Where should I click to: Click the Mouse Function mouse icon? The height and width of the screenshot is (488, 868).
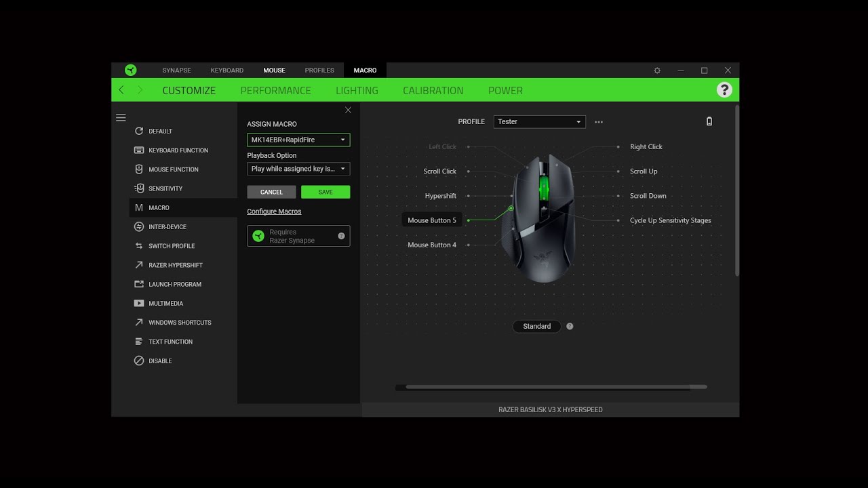[139, 169]
